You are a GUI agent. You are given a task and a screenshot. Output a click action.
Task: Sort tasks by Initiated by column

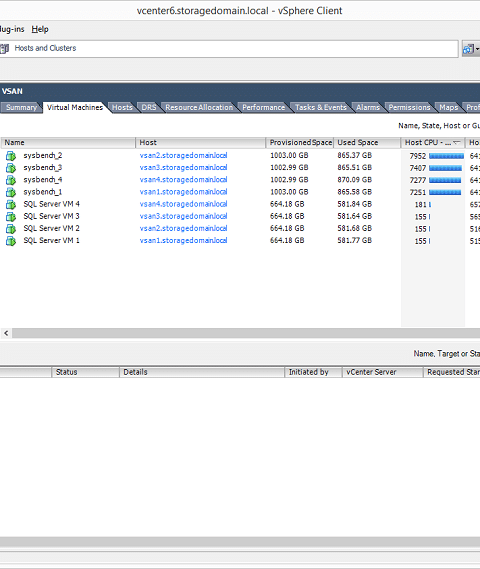tap(313, 372)
